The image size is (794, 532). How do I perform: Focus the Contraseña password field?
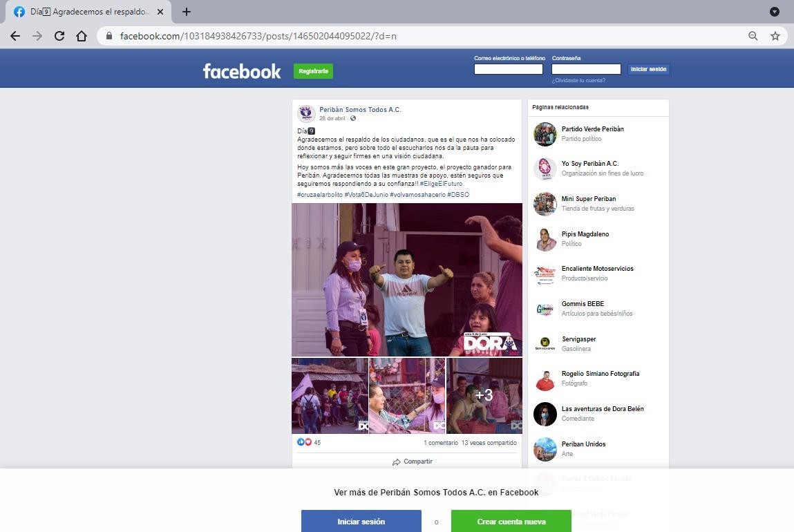click(586, 69)
